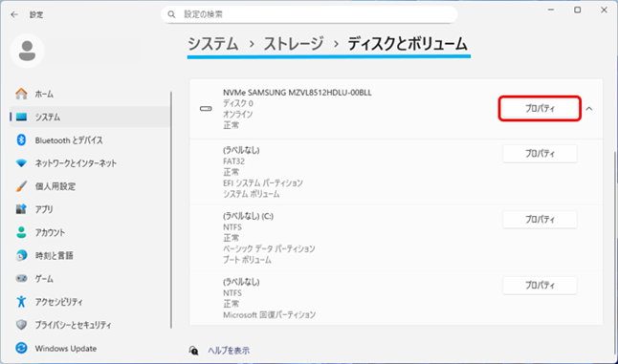Image resolution: width=618 pixels, height=364 pixels.
Task: Click the Accessibility figure icon
Action: (x=21, y=302)
